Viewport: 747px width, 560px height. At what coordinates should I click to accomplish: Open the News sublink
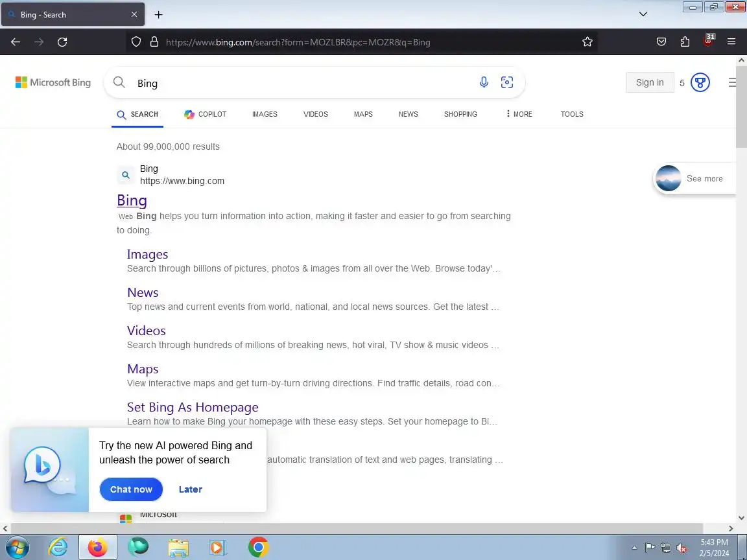tap(143, 292)
